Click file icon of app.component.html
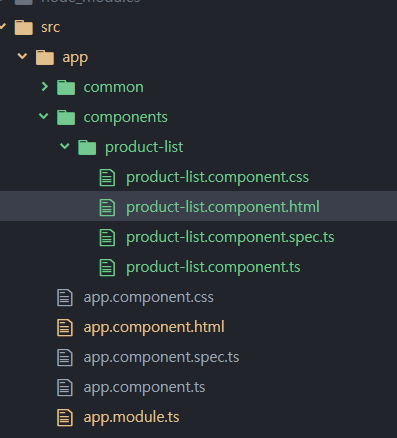The height and width of the screenshot is (438, 397). click(x=65, y=328)
